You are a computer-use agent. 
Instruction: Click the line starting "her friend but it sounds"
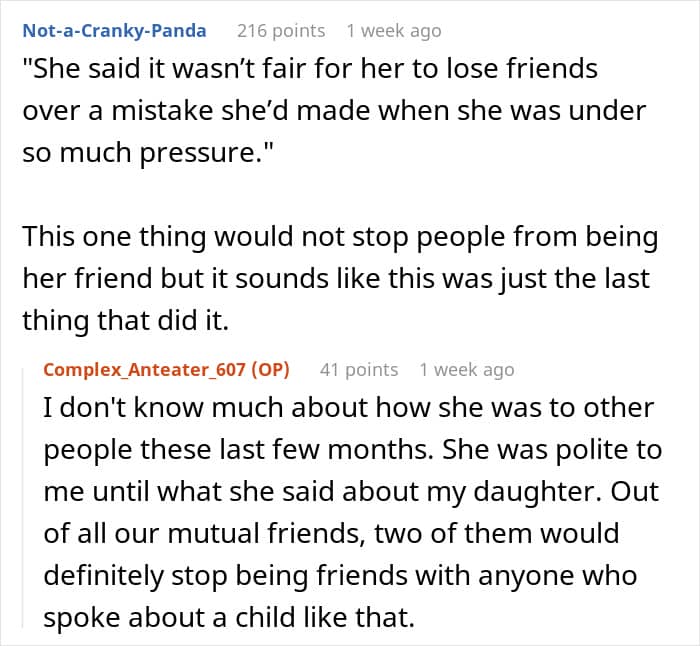pos(336,279)
